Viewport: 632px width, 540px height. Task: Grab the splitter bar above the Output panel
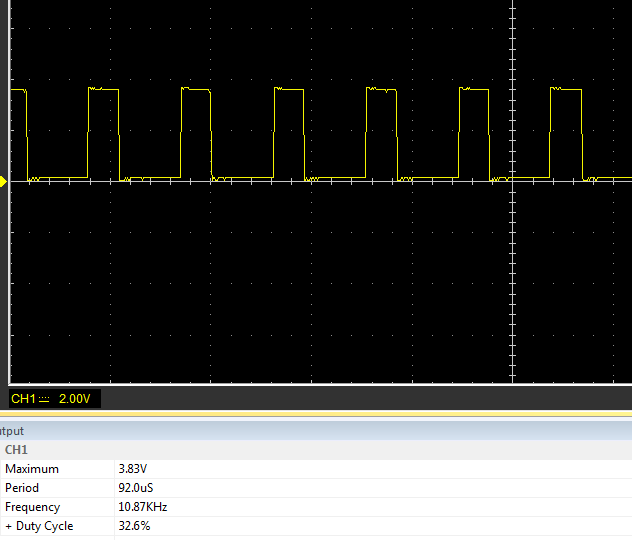tap(316, 414)
